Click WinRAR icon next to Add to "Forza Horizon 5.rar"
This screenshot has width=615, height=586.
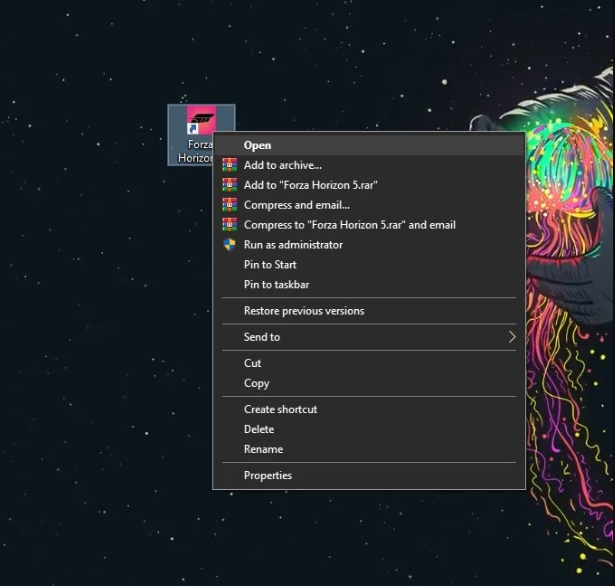(x=229, y=185)
